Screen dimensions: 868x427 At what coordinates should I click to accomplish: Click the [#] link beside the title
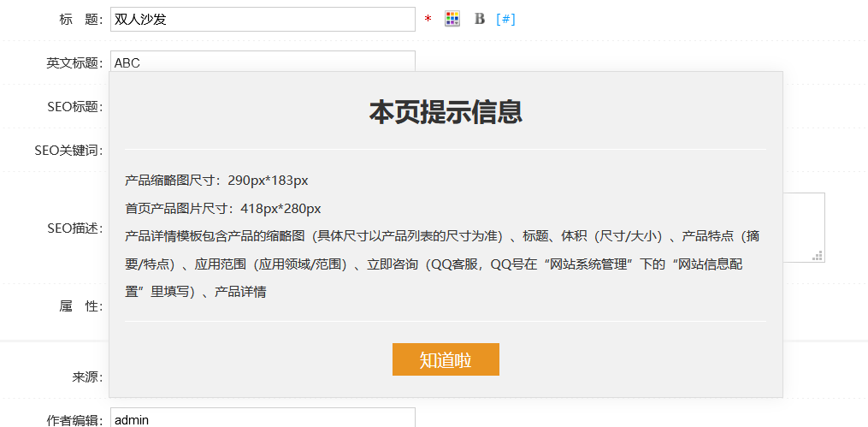pyautogui.click(x=505, y=19)
